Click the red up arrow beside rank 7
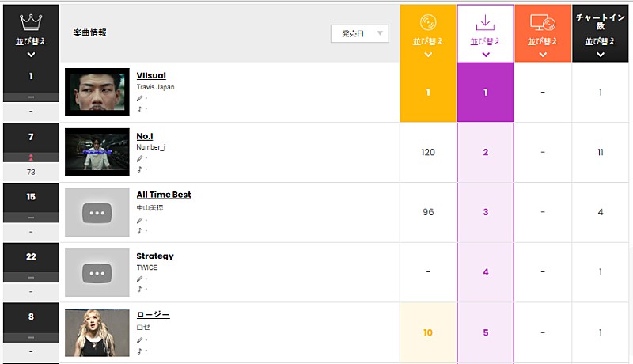 [31, 157]
